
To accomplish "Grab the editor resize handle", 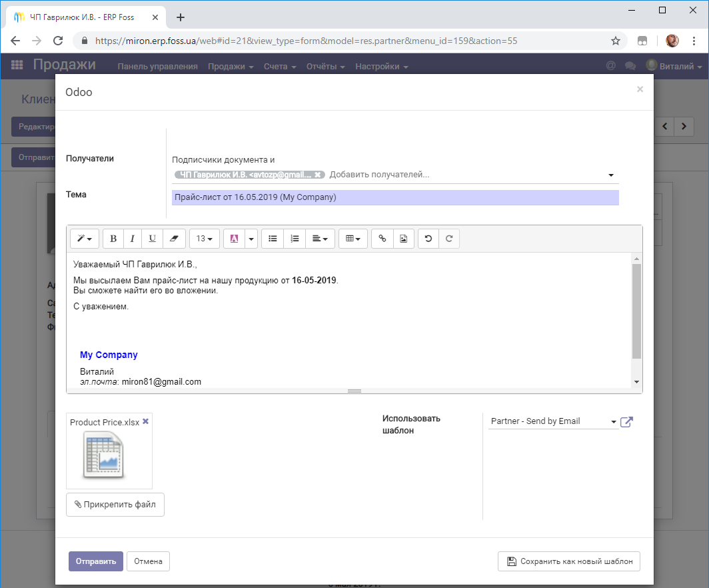I will tap(354, 391).
